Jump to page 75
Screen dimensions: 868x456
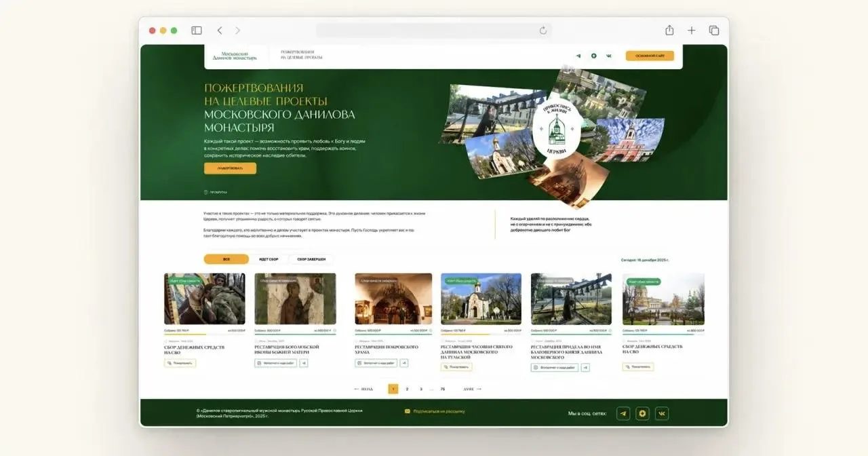[443, 389]
